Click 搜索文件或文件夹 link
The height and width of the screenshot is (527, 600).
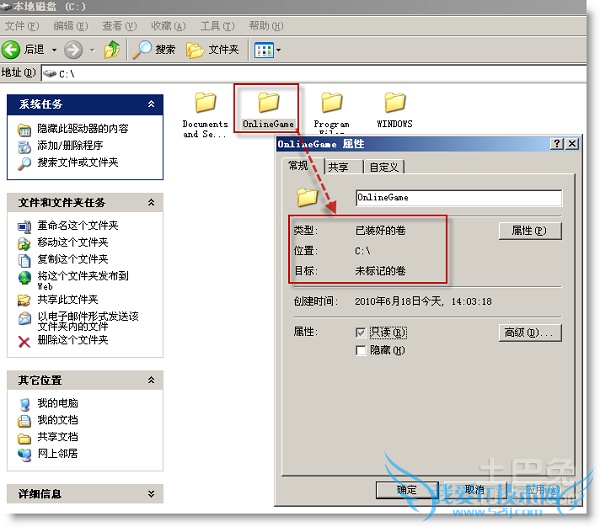[x=78, y=162]
